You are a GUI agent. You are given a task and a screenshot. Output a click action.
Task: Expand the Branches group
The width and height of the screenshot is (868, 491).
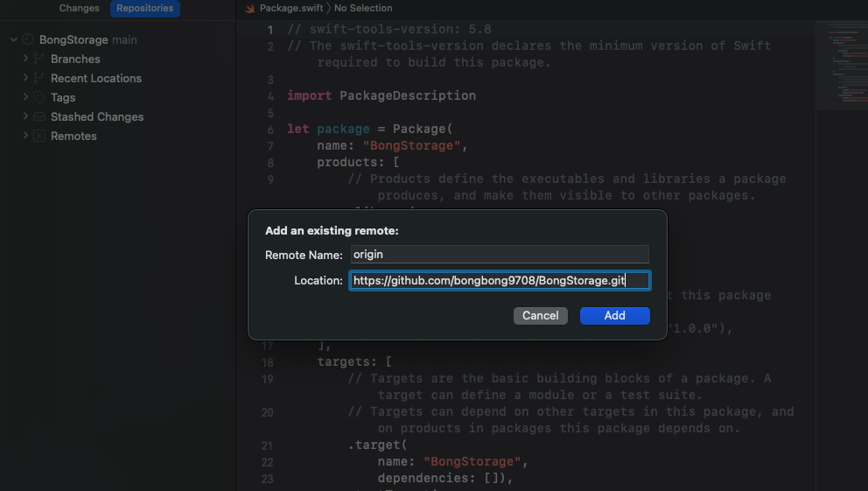tap(25, 58)
